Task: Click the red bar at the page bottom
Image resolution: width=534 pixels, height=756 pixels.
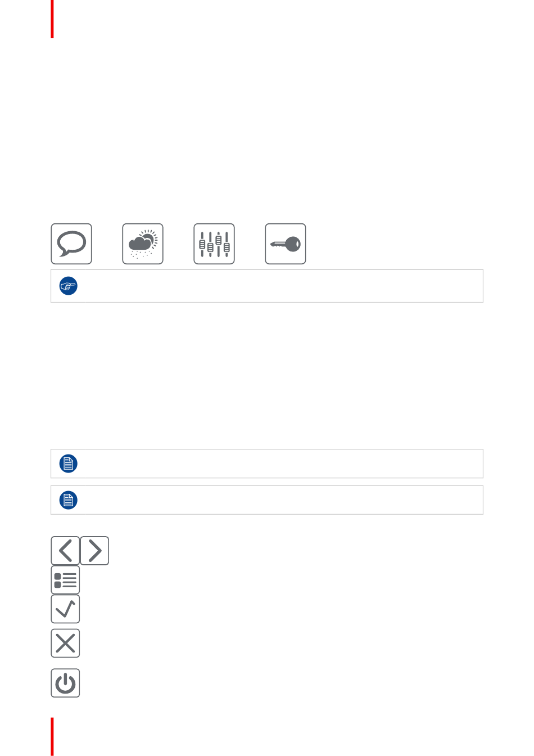Action: click(52, 736)
